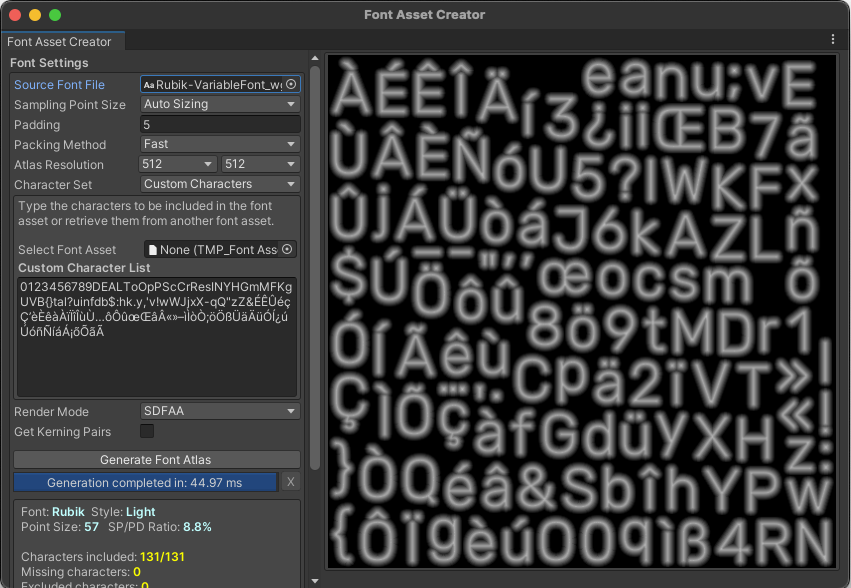Screen dimensions: 851x588
Task: Click the generation completed progress bar
Action: 145,482
